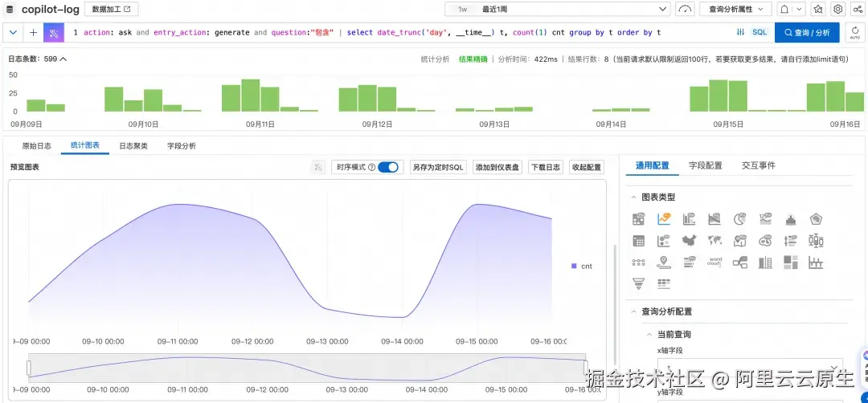Select the line chart type icon
The height and width of the screenshot is (403, 868).
pyautogui.click(x=664, y=219)
